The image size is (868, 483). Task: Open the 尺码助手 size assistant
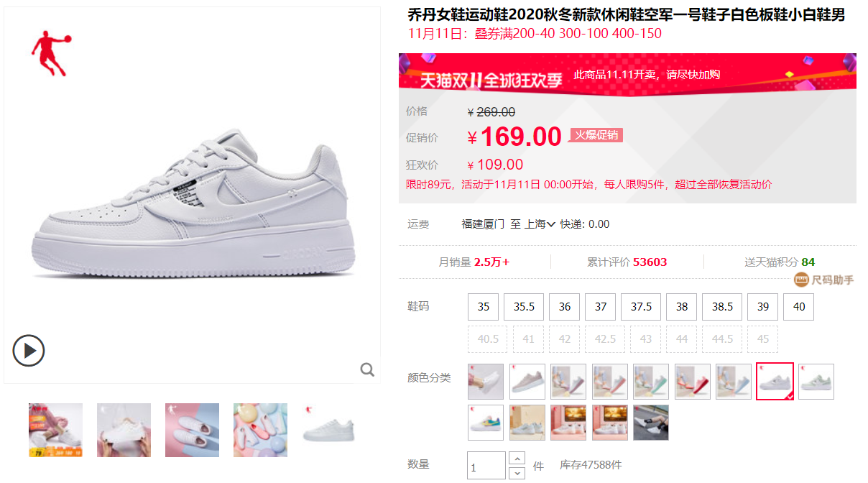coord(823,280)
